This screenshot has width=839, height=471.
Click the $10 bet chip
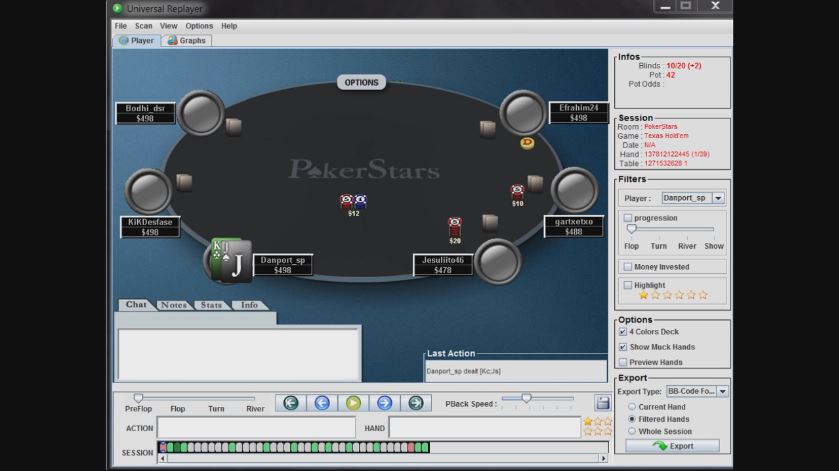(x=517, y=191)
